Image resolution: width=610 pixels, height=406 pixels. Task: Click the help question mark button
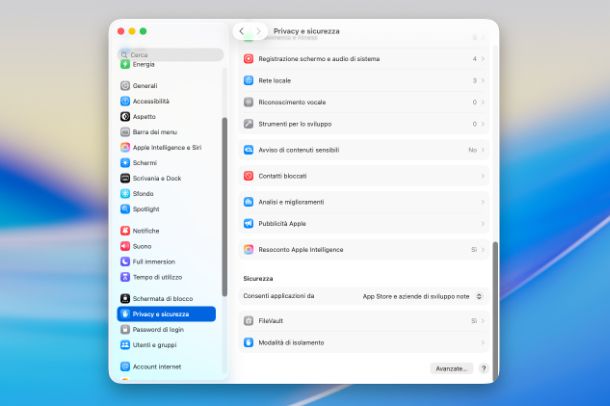[x=484, y=368]
